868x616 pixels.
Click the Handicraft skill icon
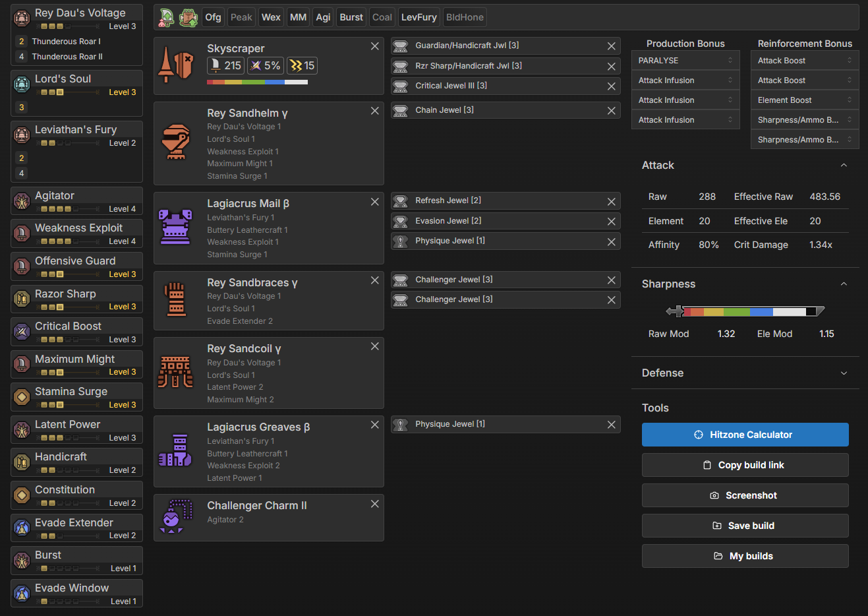click(x=22, y=462)
